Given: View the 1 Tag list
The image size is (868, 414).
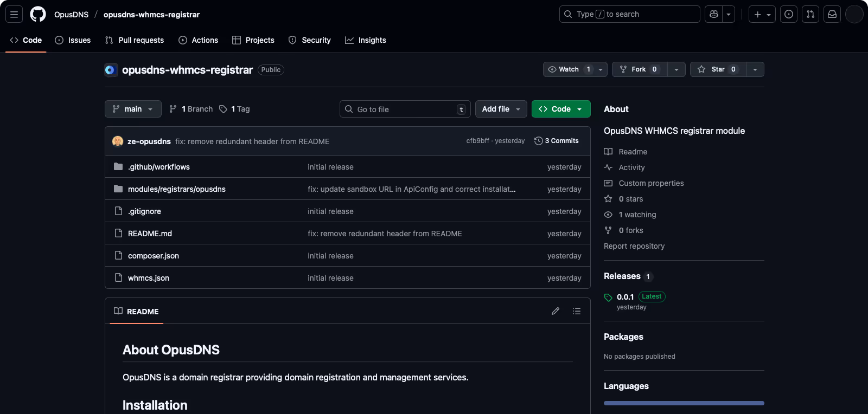Looking at the screenshot, I should (234, 109).
